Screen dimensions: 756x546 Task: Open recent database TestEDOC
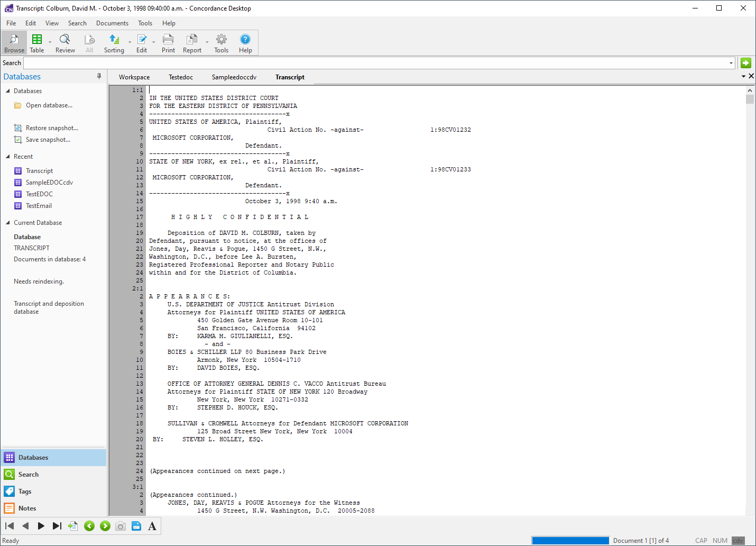pyautogui.click(x=39, y=194)
